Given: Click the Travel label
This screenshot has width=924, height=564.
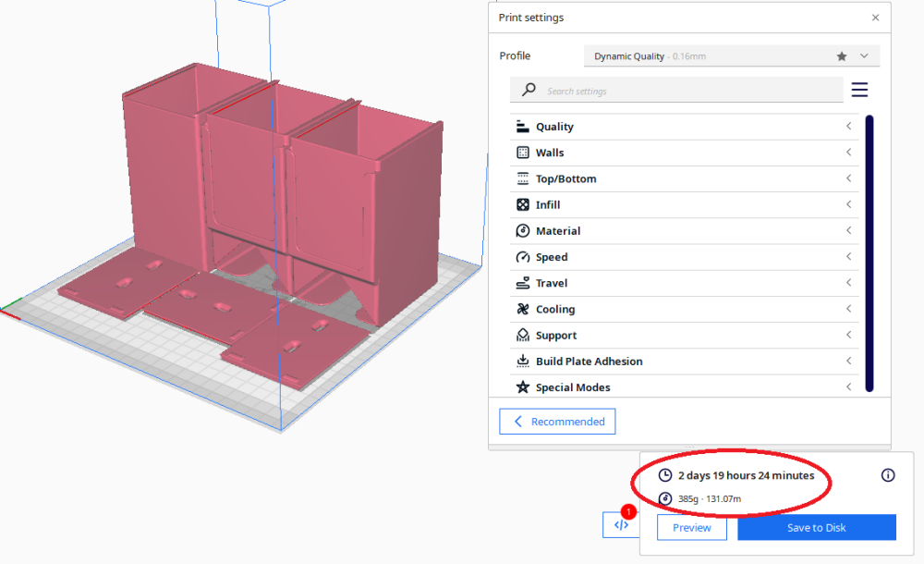Looking at the screenshot, I should (x=552, y=283).
